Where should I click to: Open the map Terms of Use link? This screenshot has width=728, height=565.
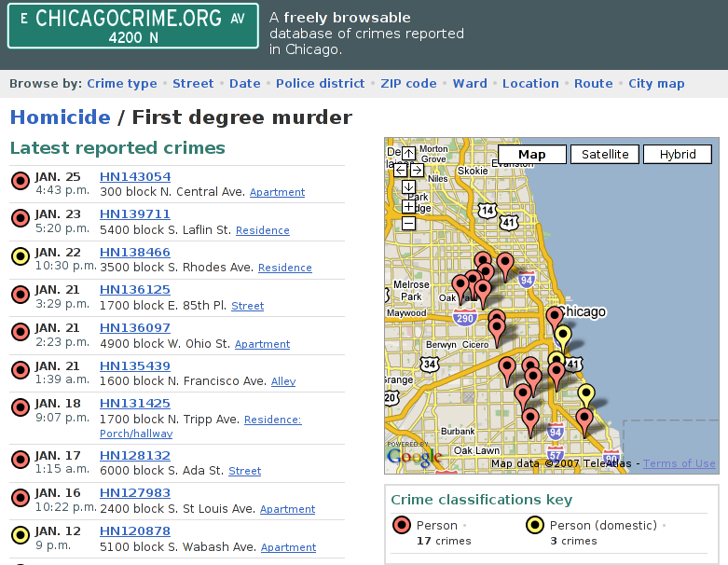click(680, 463)
